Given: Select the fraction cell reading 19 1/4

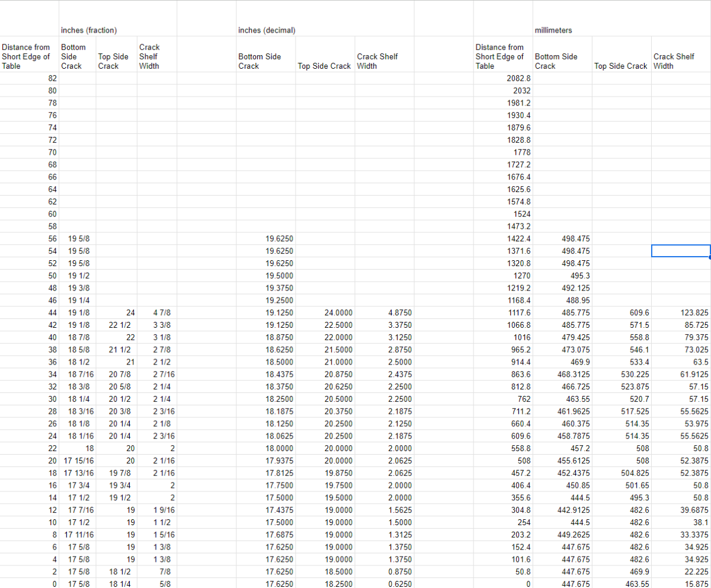Looking at the screenshot, I should [78, 301].
